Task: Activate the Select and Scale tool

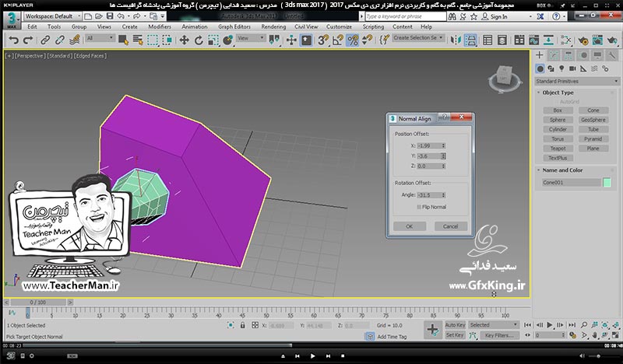Action: pos(213,40)
